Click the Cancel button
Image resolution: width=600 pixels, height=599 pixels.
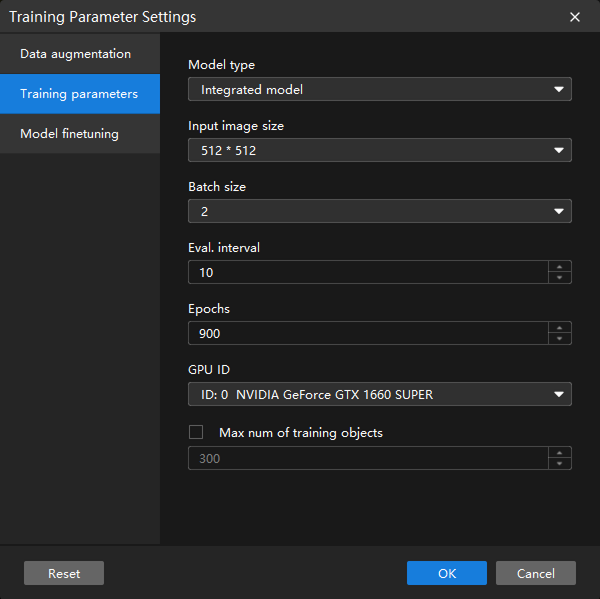click(536, 573)
